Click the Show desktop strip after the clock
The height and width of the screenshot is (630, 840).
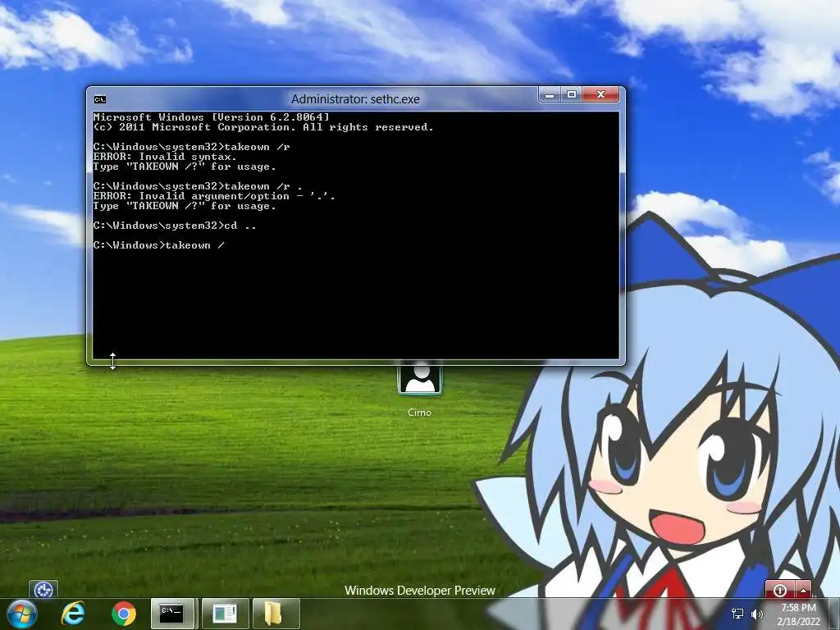834,614
